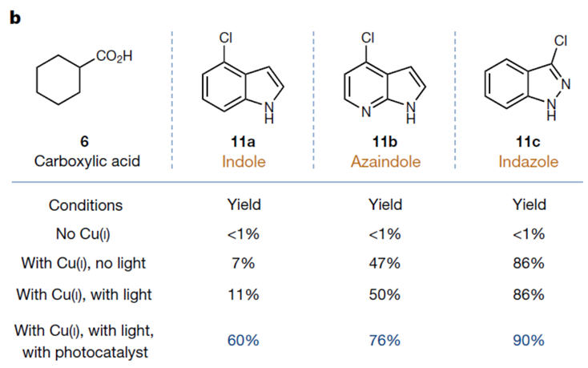This screenshot has width=588, height=368.
Task: Click the blue 76% yield value
Action: (385, 341)
